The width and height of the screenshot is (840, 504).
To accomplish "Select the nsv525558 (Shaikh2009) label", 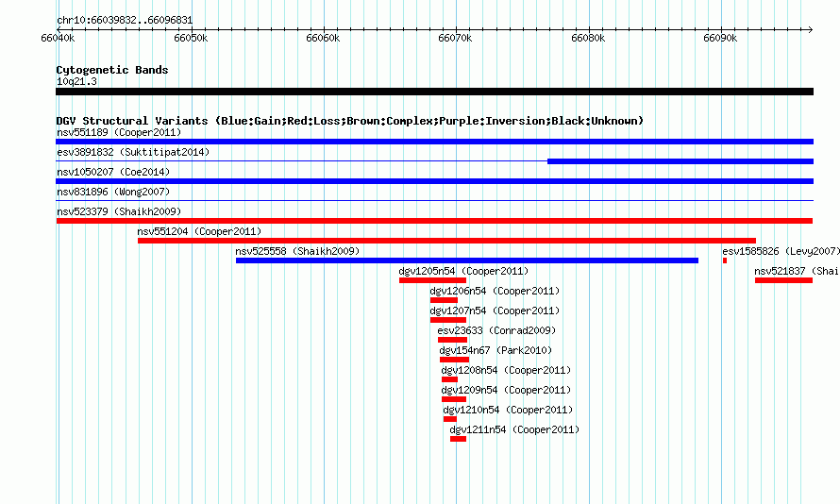I will (x=297, y=251).
